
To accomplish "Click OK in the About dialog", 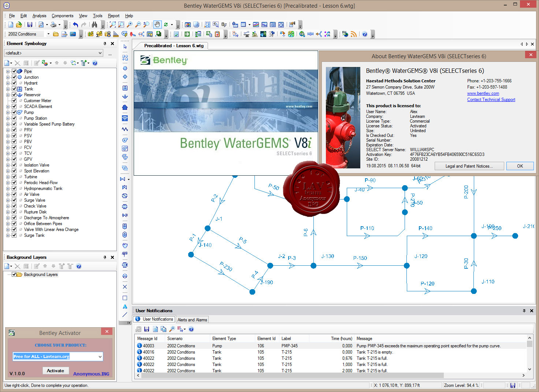I will click(520, 166).
